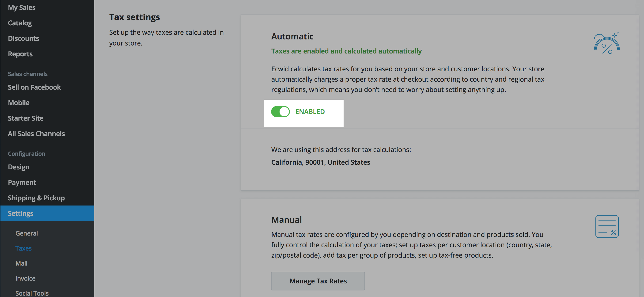The width and height of the screenshot is (644, 297).
Task: Open Sell on Facebook sales channel
Action: pyautogui.click(x=34, y=87)
